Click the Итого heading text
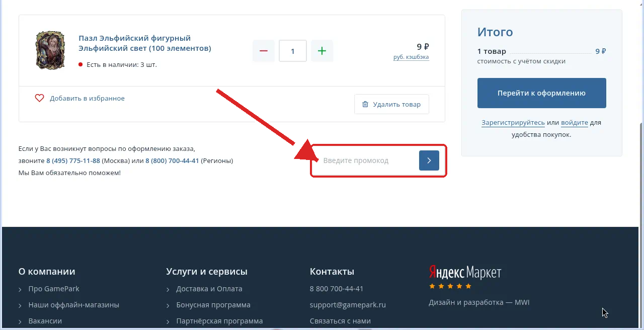 click(495, 32)
